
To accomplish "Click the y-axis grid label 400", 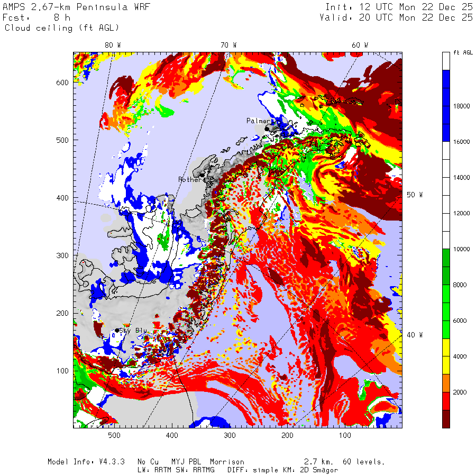I will pyautogui.click(x=62, y=198).
